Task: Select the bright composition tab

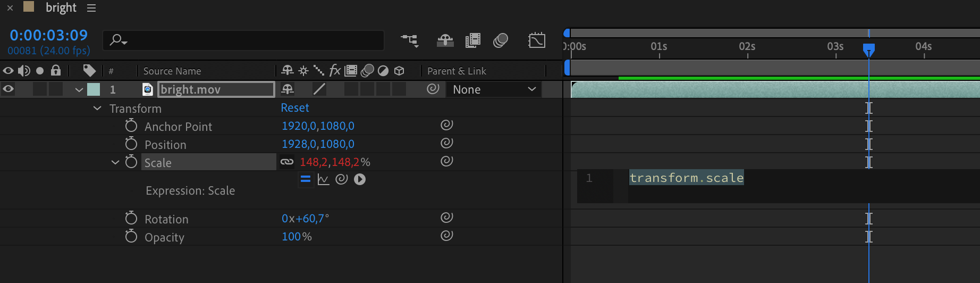Action: coord(61,8)
